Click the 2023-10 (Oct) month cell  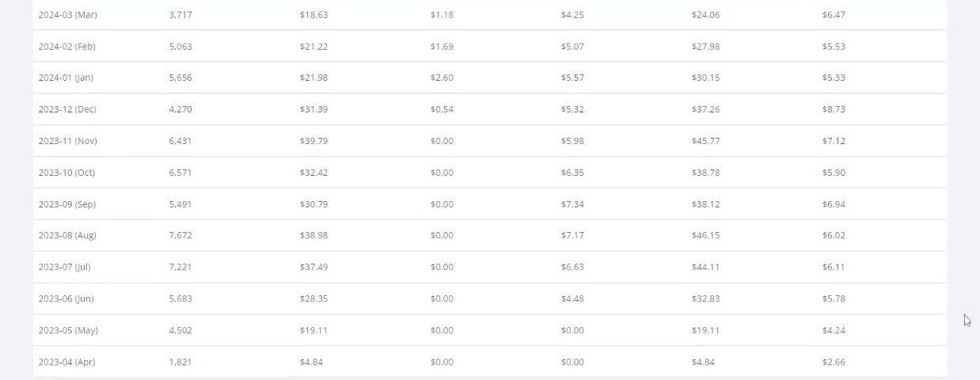tap(67, 173)
